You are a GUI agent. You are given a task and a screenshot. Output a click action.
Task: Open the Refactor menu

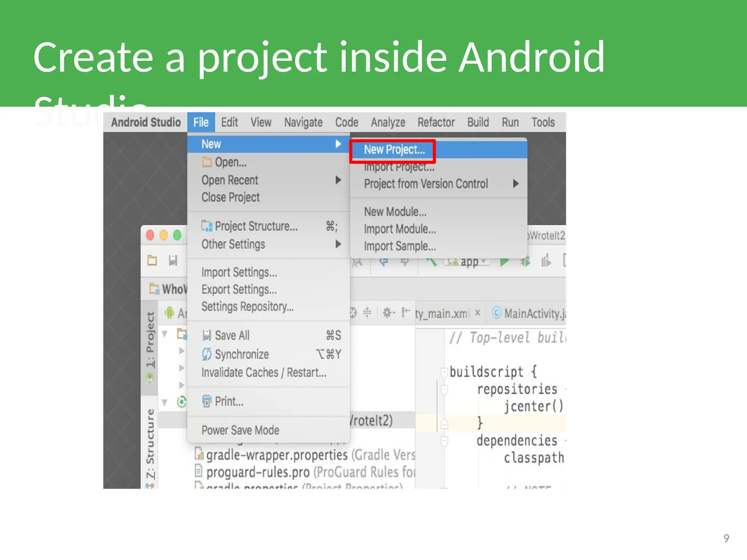[436, 122]
